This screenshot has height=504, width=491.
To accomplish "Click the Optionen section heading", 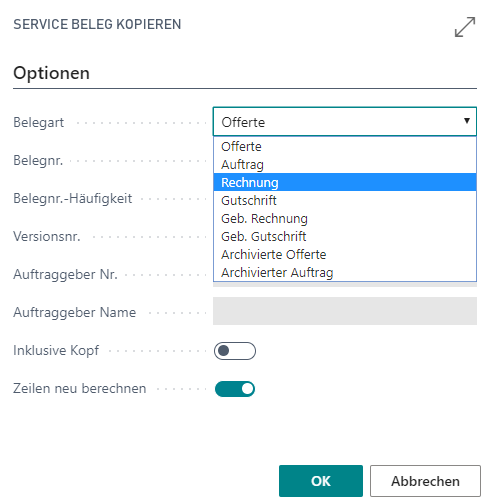I will point(51,73).
